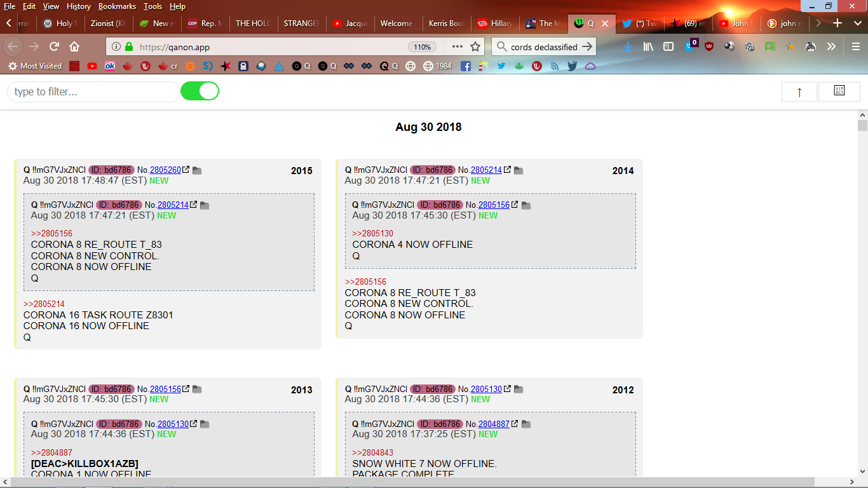
Task: Switch to the Hillary tab
Action: (x=496, y=24)
